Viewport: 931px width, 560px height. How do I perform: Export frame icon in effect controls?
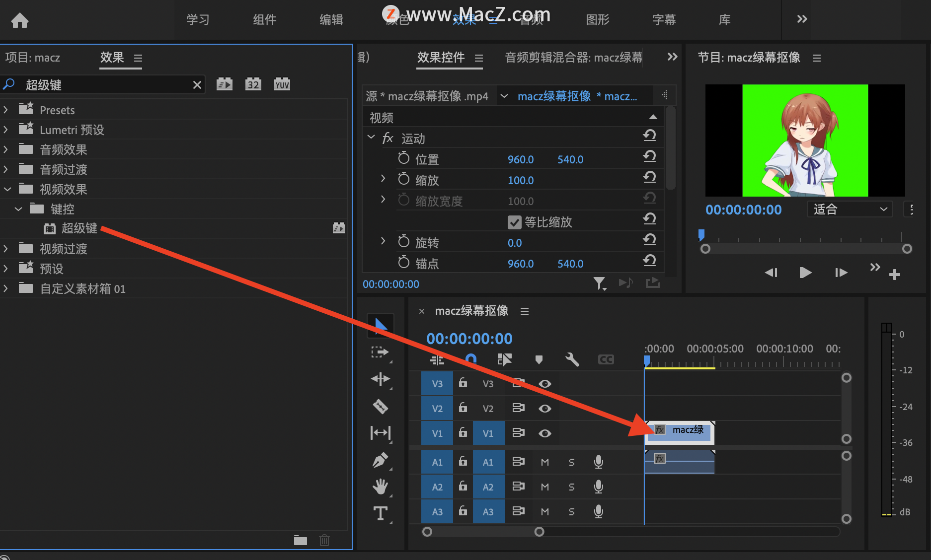pos(652,283)
